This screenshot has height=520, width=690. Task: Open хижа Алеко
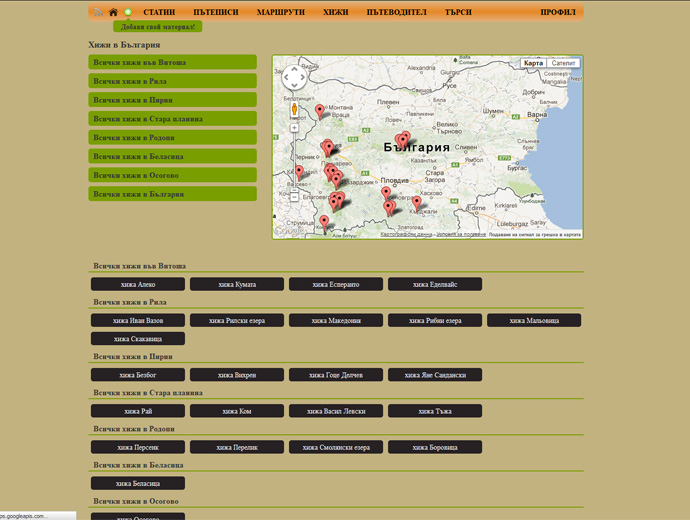coord(138,284)
